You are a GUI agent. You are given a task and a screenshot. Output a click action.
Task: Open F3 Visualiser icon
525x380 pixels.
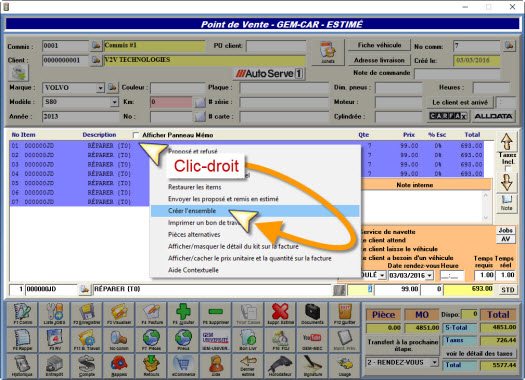pos(119,314)
